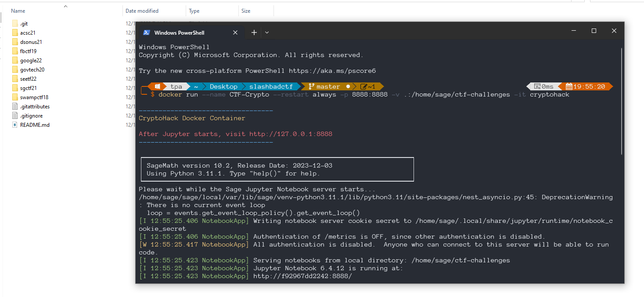
Task: Click the dsonus21 folder icon
Action: click(x=15, y=42)
